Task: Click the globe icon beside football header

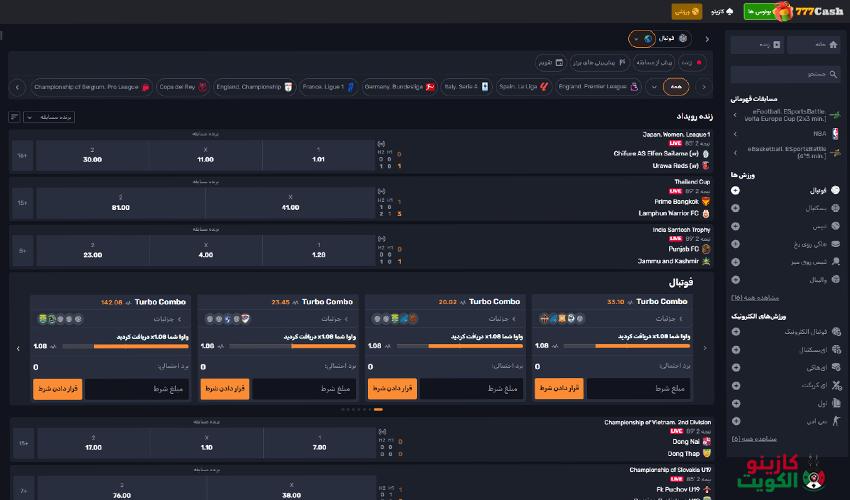Action: pos(648,39)
